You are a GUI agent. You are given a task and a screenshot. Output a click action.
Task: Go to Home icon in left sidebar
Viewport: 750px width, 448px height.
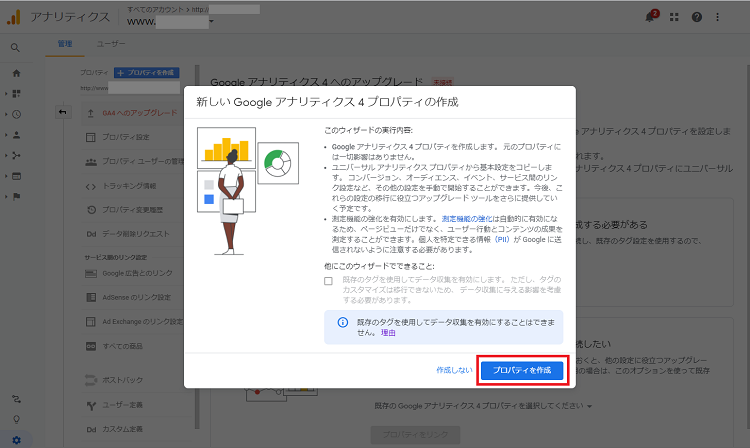[16, 73]
